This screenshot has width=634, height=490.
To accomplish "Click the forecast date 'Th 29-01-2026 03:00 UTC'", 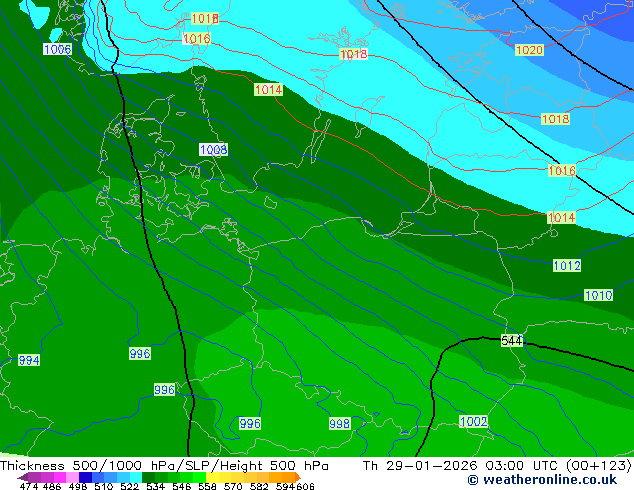I will click(460, 466).
